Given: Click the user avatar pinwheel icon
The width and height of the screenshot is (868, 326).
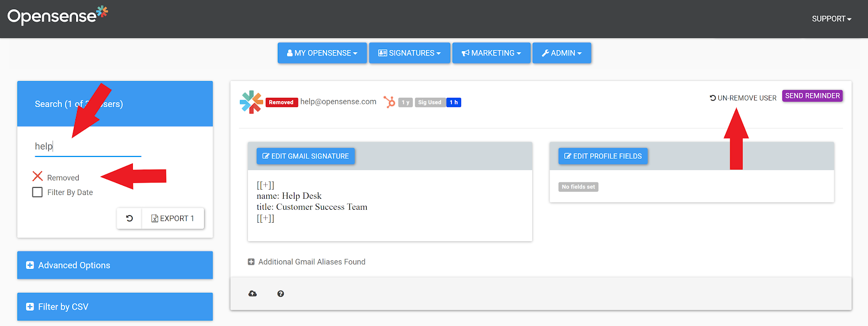Looking at the screenshot, I should [251, 102].
